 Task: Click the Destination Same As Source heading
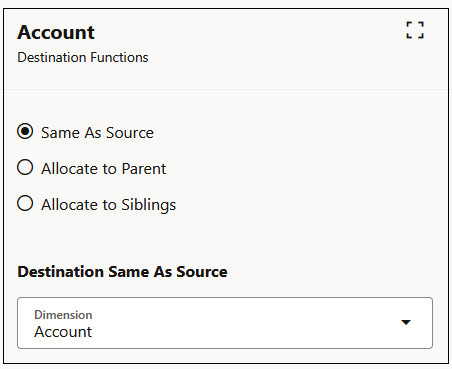[x=122, y=272]
